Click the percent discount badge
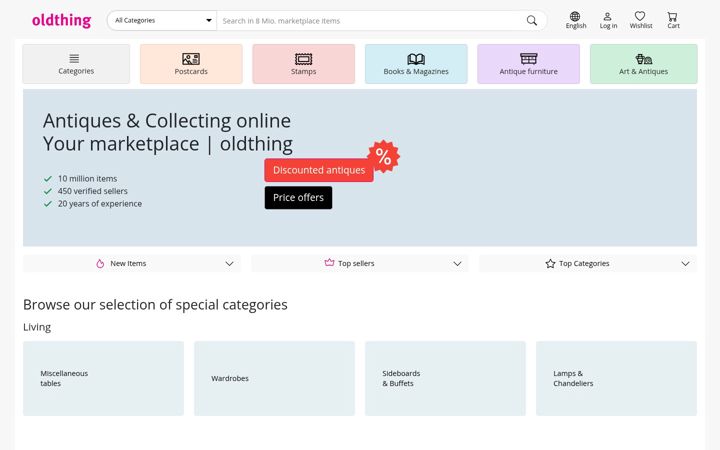The width and height of the screenshot is (720, 450). tap(383, 157)
